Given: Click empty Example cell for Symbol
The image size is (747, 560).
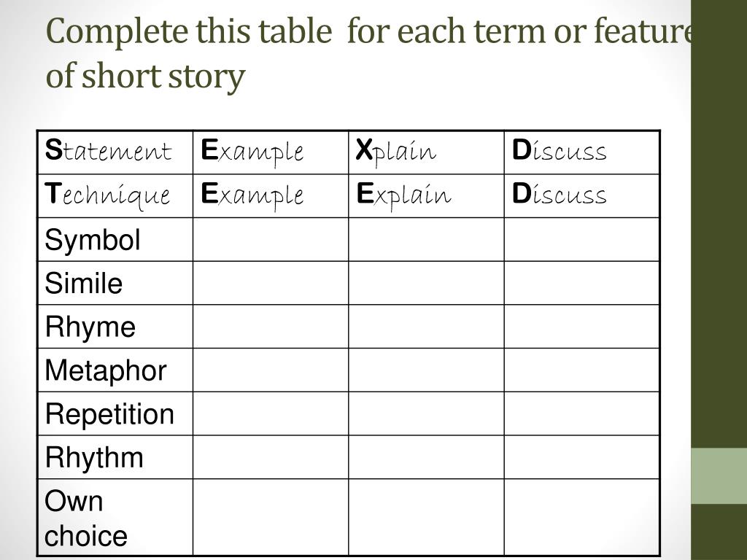Looking at the screenshot, I should (x=271, y=239).
